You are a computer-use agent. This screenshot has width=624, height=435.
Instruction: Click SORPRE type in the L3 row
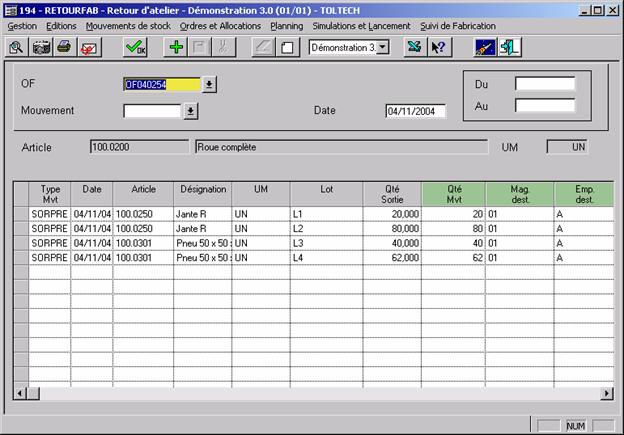[50, 243]
